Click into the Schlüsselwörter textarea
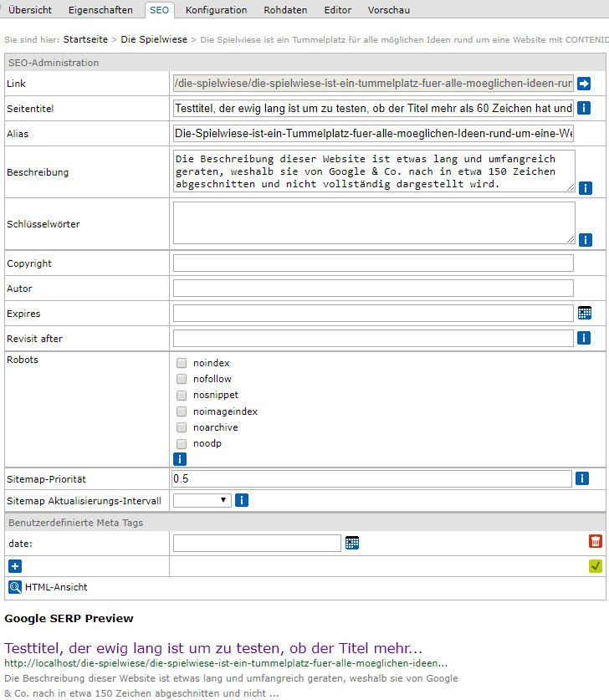This screenshot has width=609, height=700. click(x=374, y=222)
